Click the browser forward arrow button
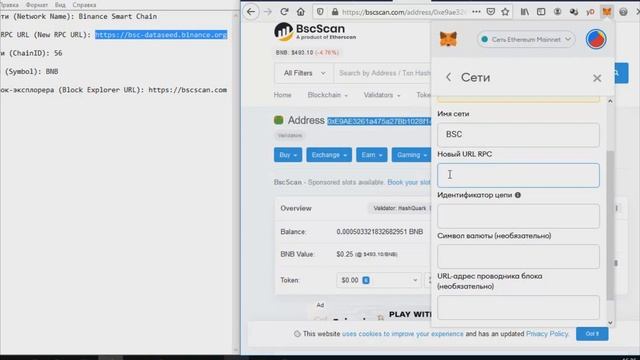This screenshot has height=360, width=640. (268, 12)
